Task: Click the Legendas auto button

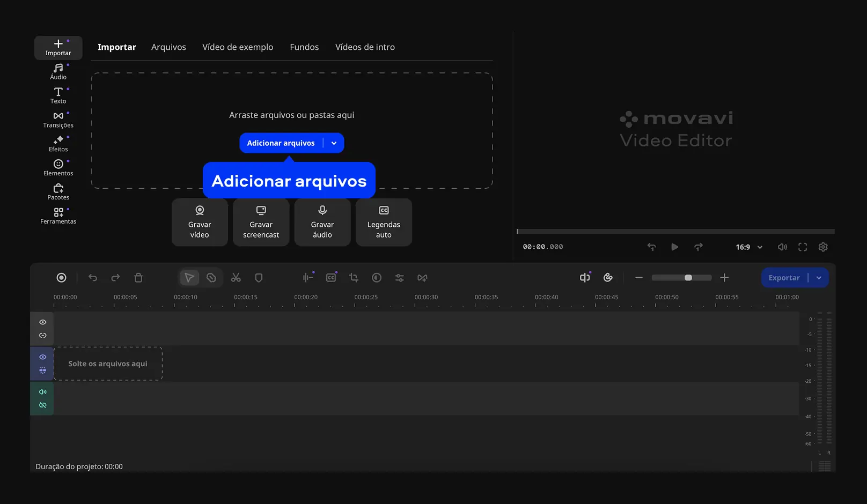Action: (384, 223)
